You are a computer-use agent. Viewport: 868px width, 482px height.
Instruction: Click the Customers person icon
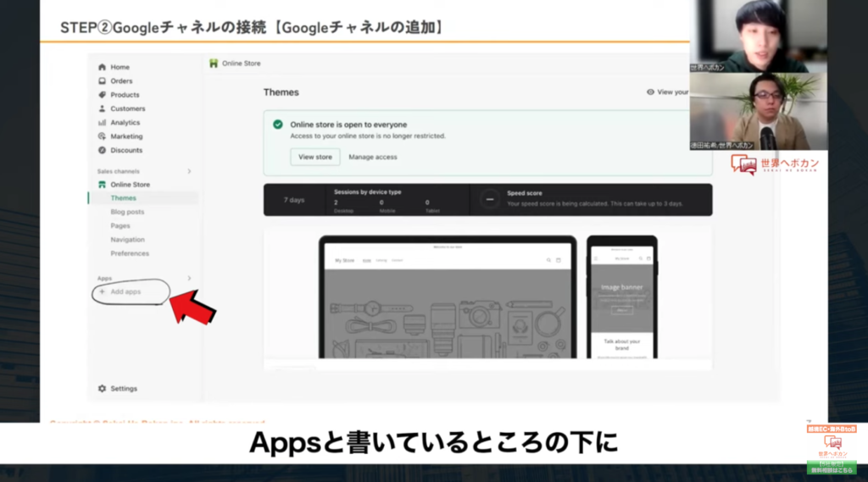(x=102, y=108)
